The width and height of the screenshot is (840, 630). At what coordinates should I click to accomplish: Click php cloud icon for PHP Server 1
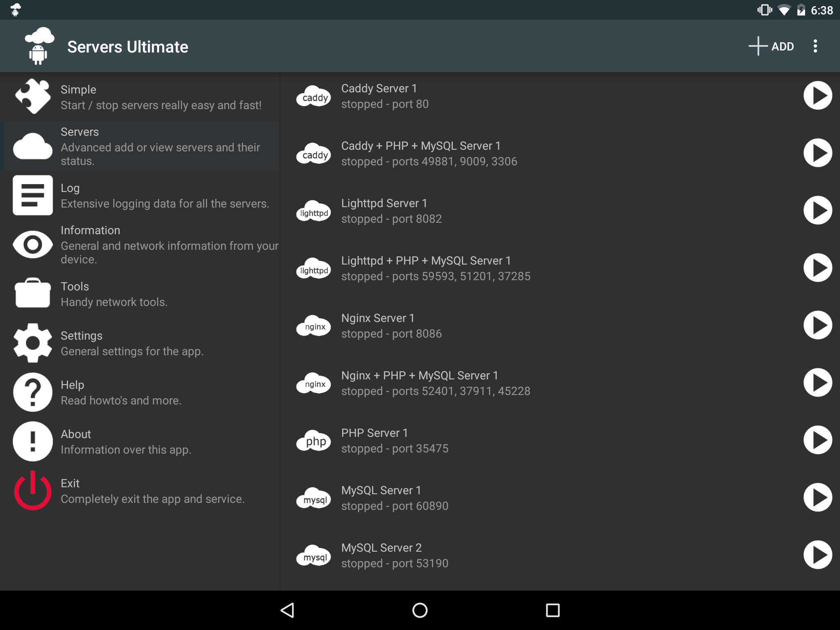pos(314,441)
